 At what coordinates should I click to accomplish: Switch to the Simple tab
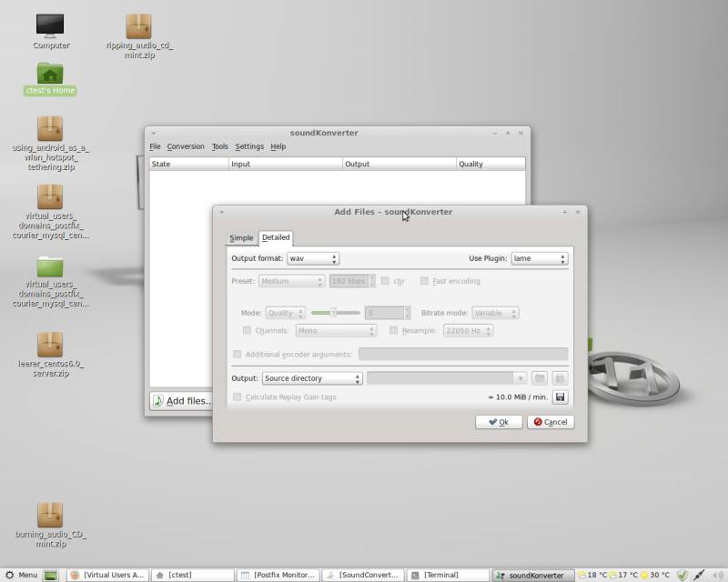click(241, 238)
